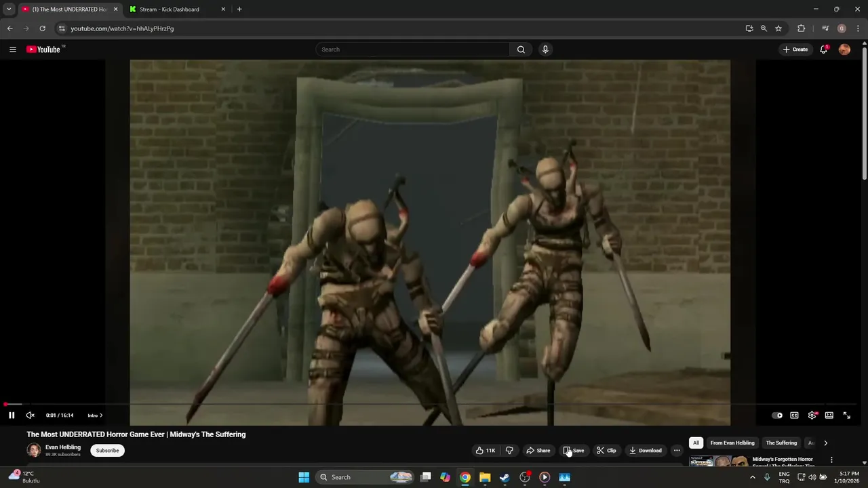Open more actions ellipsis beside Download
Image resolution: width=868 pixels, height=488 pixels.
pyautogui.click(x=677, y=451)
